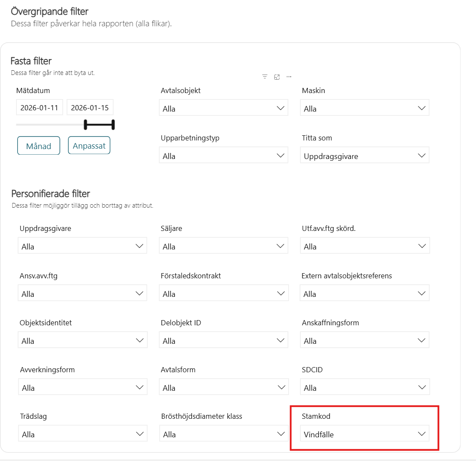Edit the end date field 2026-01-15
The image size is (476, 461).
click(x=90, y=108)
